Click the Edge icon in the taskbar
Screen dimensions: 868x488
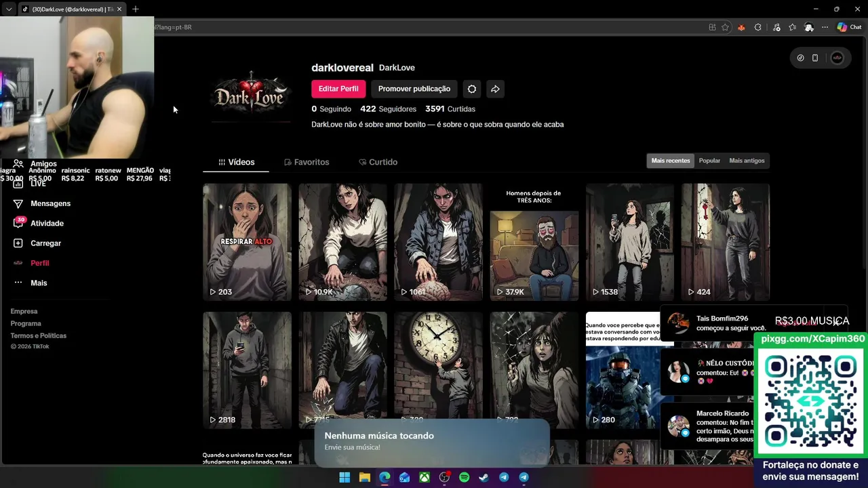(x=384, y=477)
